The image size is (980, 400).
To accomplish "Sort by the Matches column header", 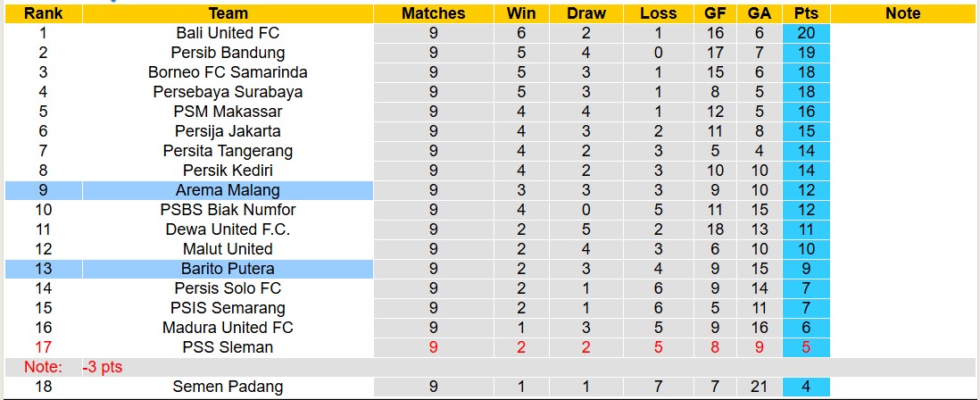I will pos(433,13).
